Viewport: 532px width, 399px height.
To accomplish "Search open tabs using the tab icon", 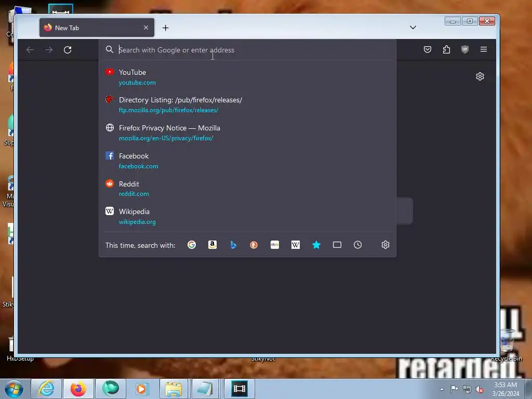I will (337, 245).
